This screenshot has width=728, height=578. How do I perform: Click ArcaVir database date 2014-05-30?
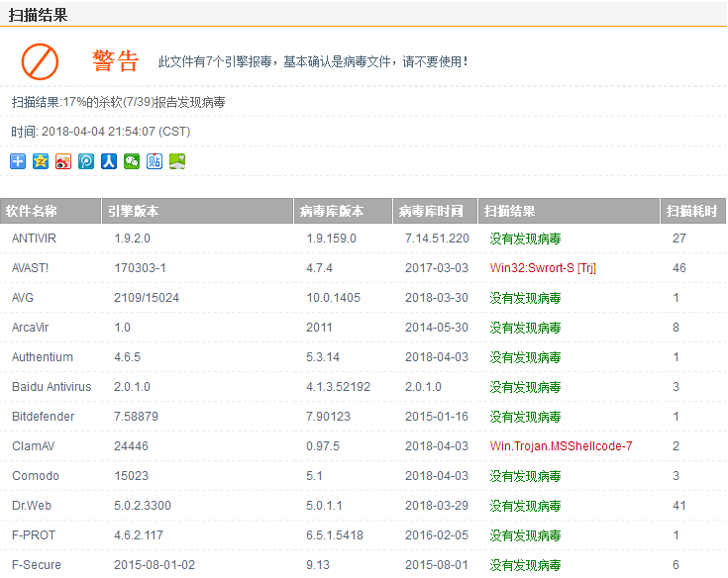(x=437, y=328)
